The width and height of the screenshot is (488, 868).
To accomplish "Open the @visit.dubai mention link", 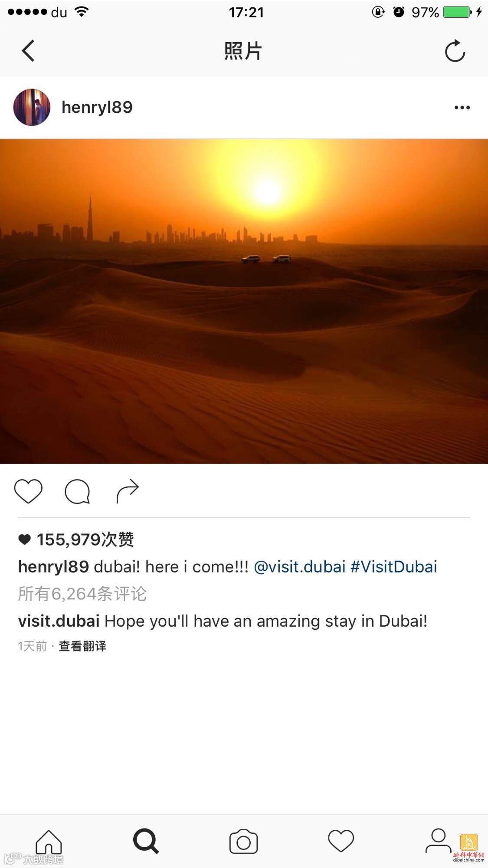I will (299, 567).
